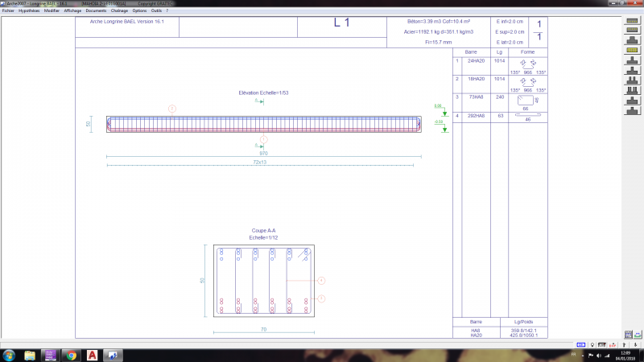
Task: Open the Chaînage menu
Action: 119,10
